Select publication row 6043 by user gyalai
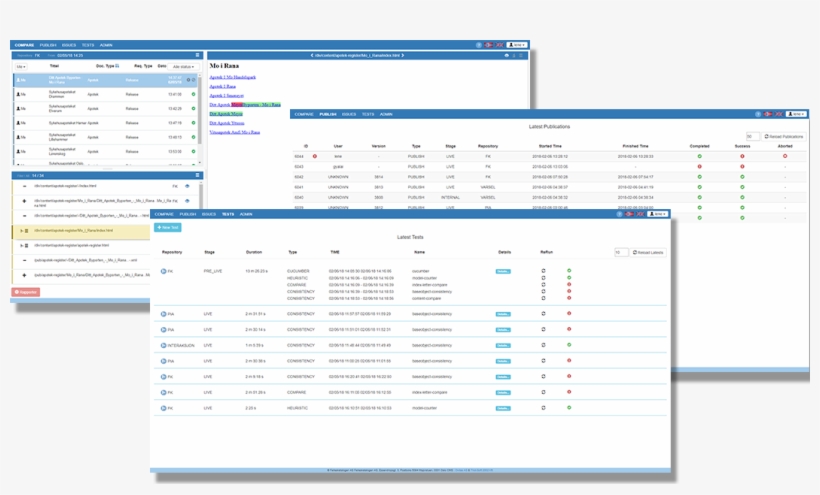The image size is (820, 495). click(x=550, y=167)
